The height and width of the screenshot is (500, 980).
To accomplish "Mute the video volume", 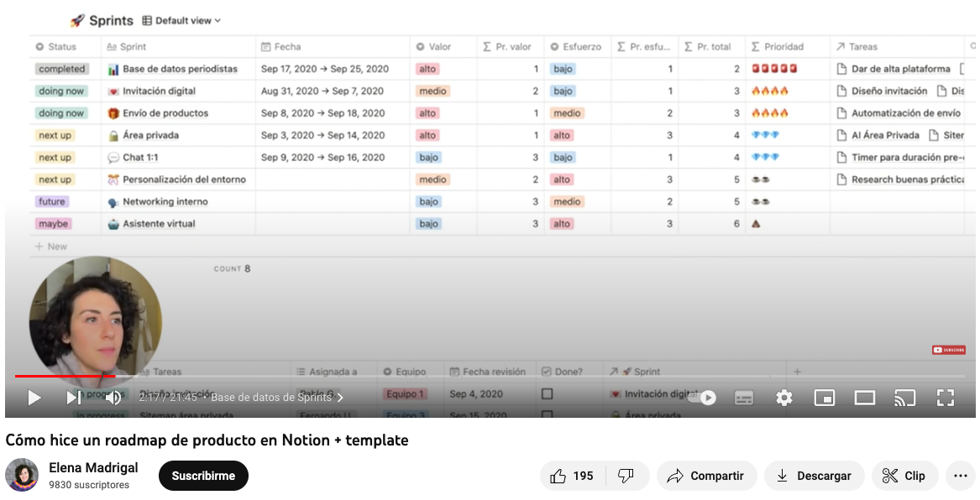I will click(113, 398).
